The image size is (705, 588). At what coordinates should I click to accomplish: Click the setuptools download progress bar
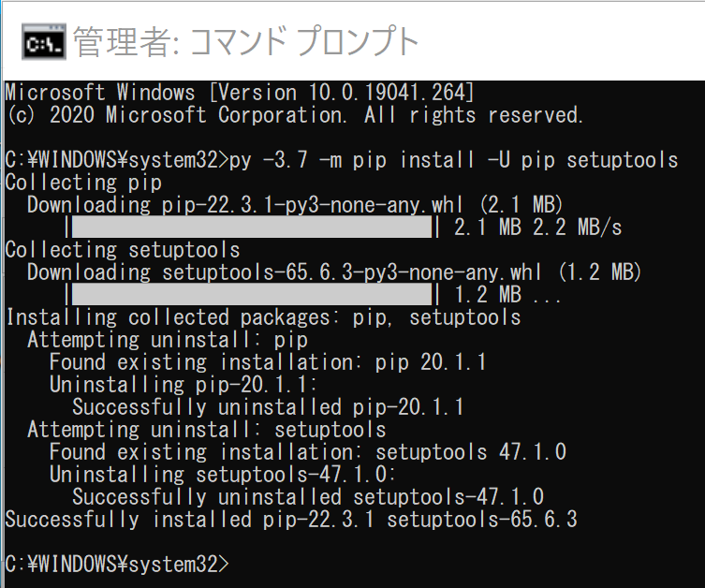click(x=252, y=294)
